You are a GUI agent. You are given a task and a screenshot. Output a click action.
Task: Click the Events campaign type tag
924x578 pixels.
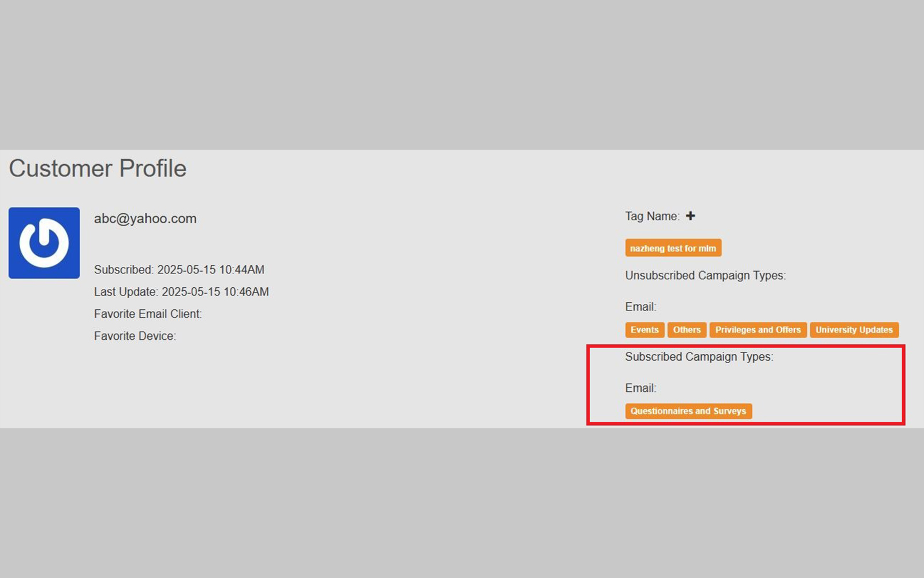[644, 330]
